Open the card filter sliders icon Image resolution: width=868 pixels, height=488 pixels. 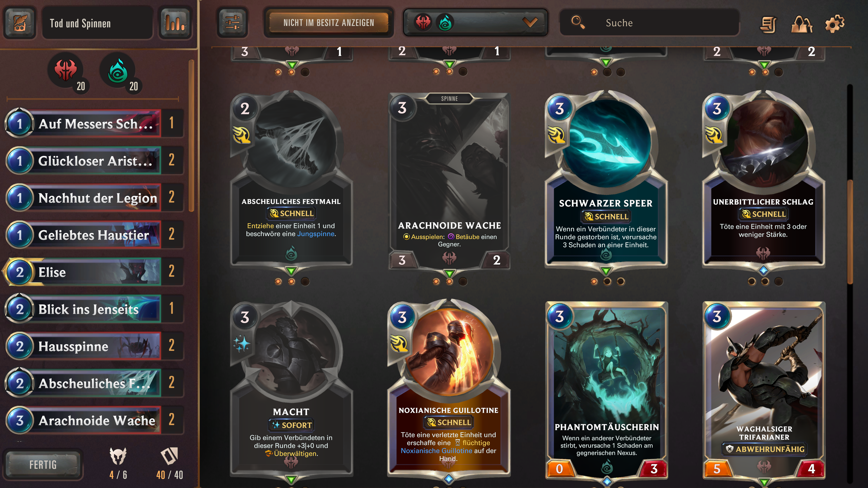click(x=233, y=23)
